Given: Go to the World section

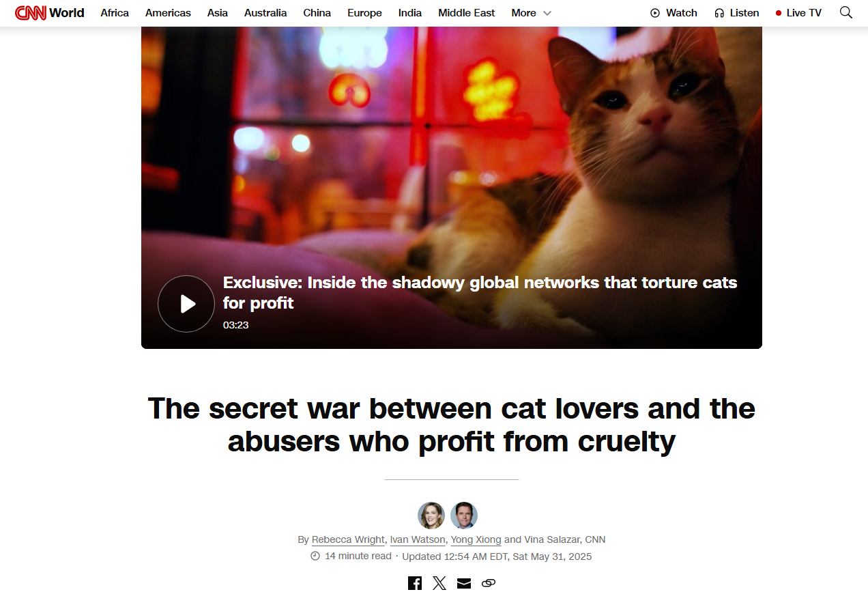Looking at the screenshot, I should coord(67,13).
